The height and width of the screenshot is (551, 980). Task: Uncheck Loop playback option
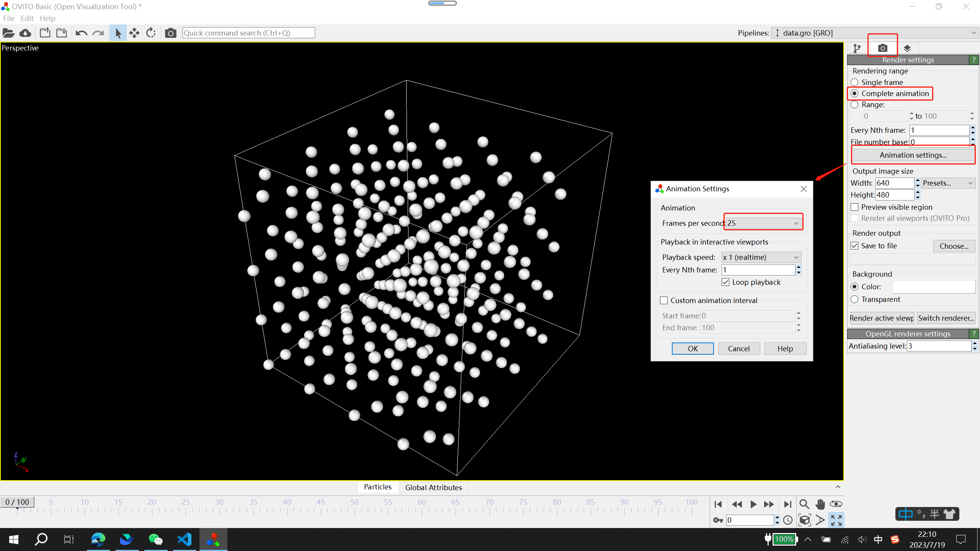(x=725, y=282)
